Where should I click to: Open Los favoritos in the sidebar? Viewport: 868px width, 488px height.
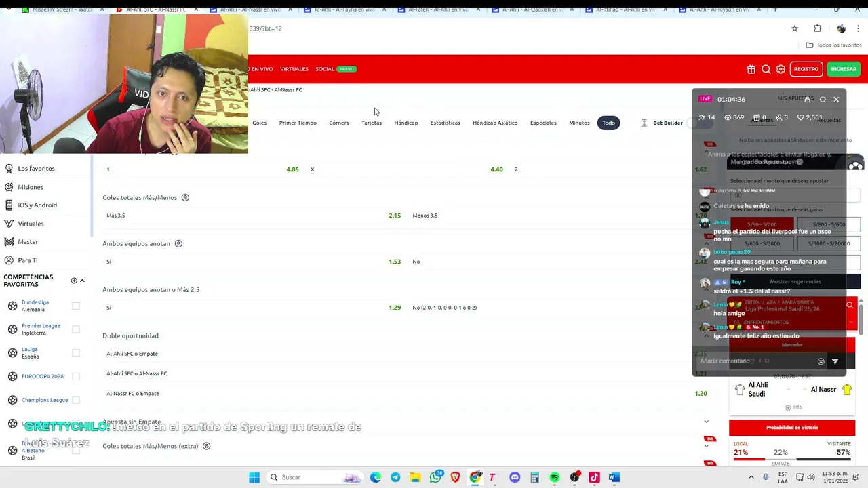[36, 168]
